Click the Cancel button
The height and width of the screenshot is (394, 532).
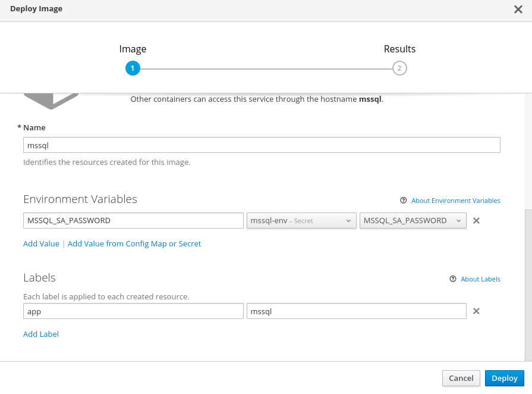point(461,378)
